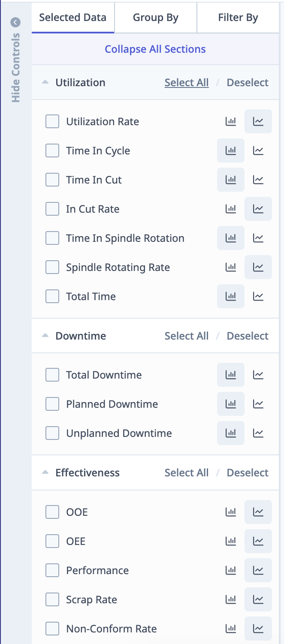Open the Selected Data tab

click(73, 18)
